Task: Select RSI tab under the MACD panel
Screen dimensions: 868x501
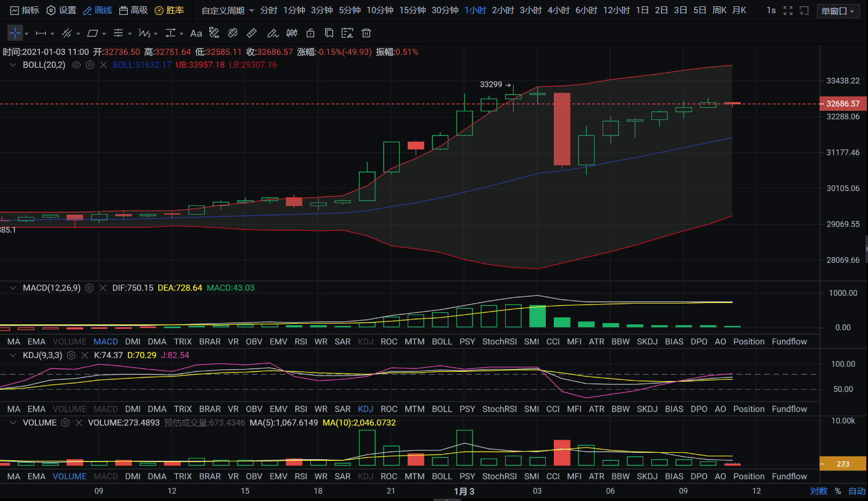Action: (x=301, y=341)
